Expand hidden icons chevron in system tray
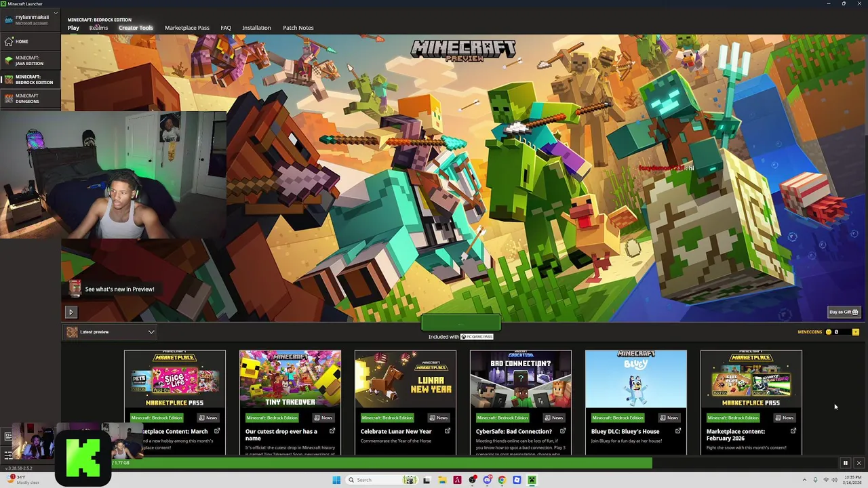The height and width of the screenshot is (488, 868). (x=804, y=480)
